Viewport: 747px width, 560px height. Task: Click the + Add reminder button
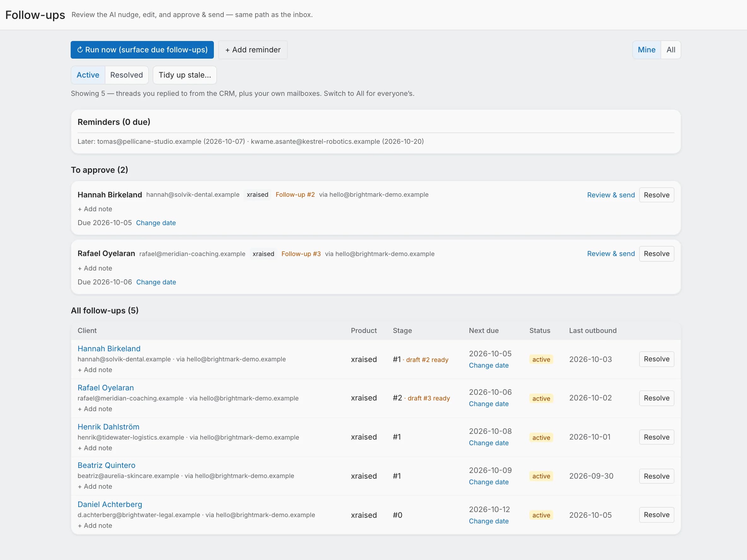(x=253, y=50)
